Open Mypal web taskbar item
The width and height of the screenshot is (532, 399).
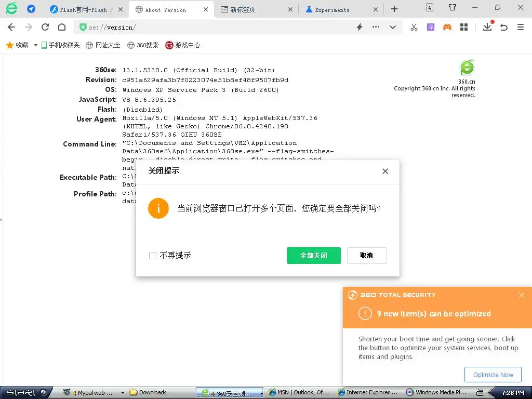(88, 393)
